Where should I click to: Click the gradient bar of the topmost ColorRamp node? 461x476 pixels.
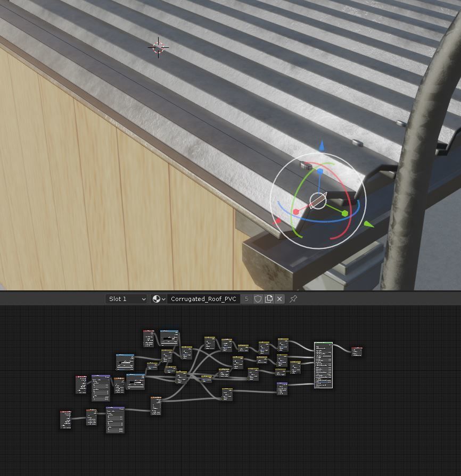pyautogui.click(x=169, y=338)
